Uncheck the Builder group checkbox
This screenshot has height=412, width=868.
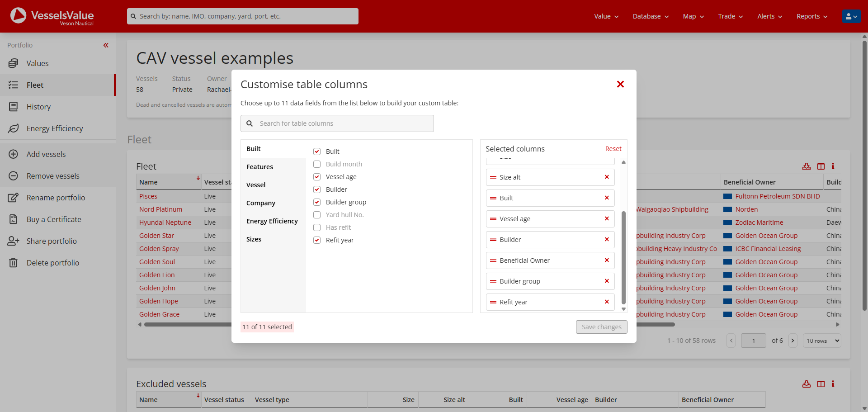[317, 202]
